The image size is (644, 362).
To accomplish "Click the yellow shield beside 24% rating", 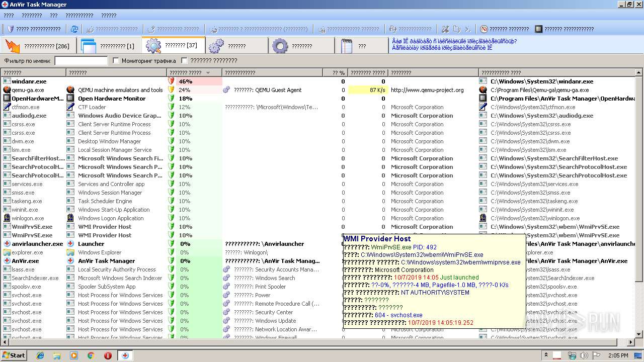I will pos(171,89).
